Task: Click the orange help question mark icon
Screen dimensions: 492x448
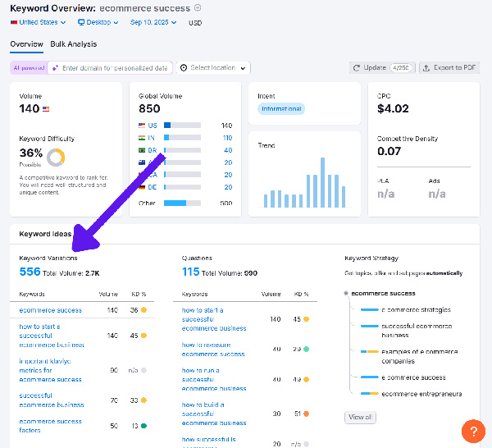Action: tap(473, 430)
